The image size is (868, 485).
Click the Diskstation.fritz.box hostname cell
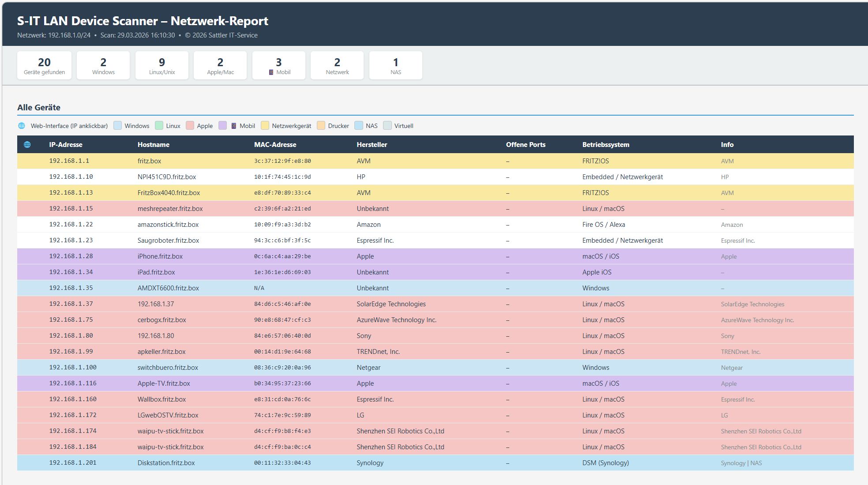click(x=166, y=463)
